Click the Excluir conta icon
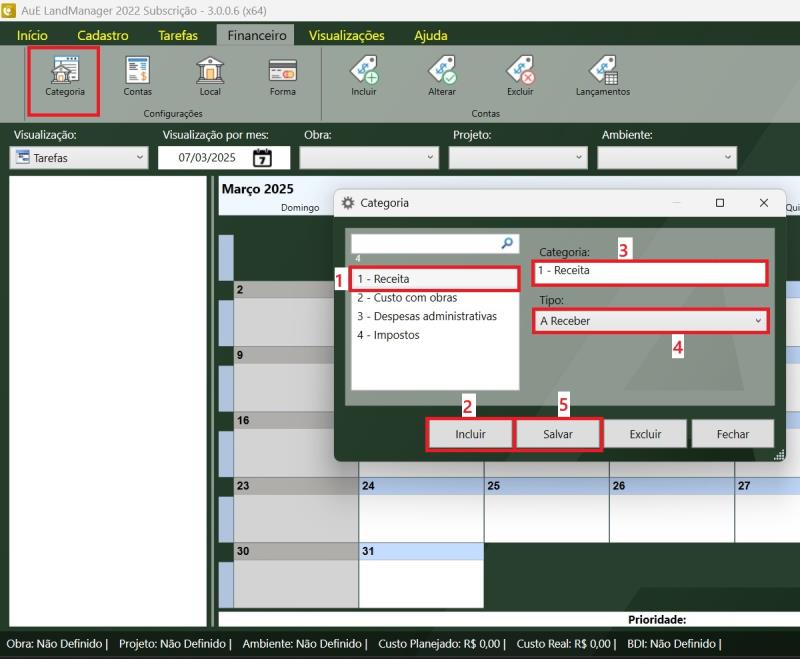 (520, 76)
